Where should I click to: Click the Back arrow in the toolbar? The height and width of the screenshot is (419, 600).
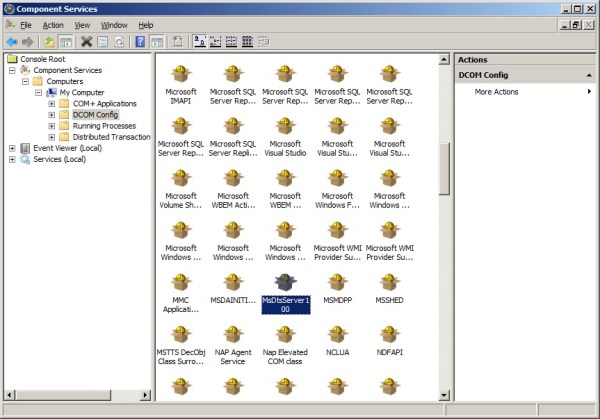[11, 41]
